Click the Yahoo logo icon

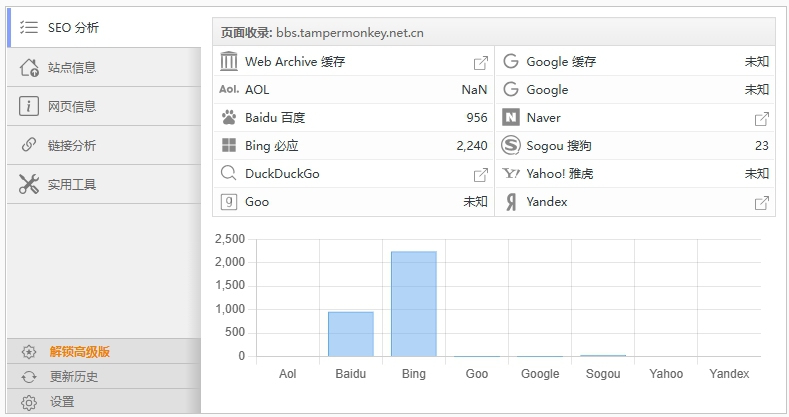coord(511,174)
